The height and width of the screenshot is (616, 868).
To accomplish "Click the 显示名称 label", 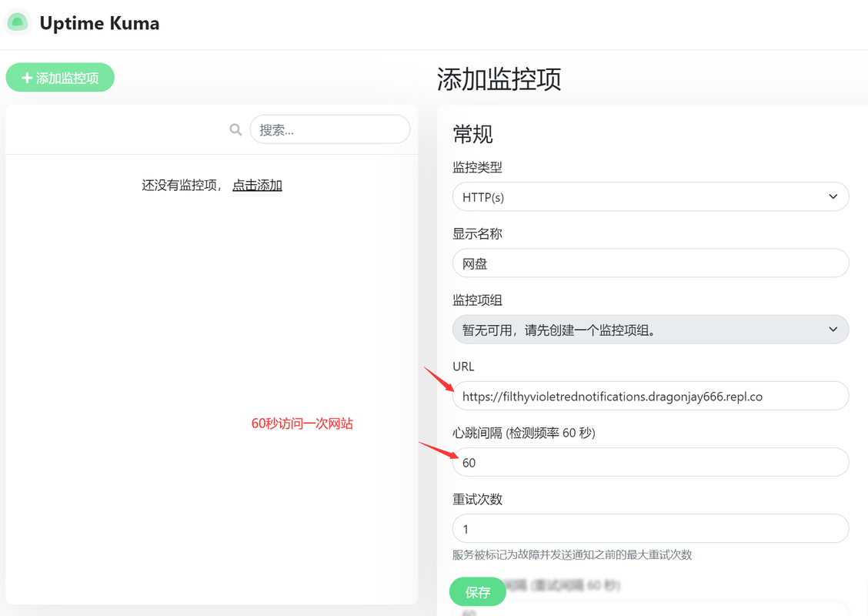I will (x=477, y=234).
